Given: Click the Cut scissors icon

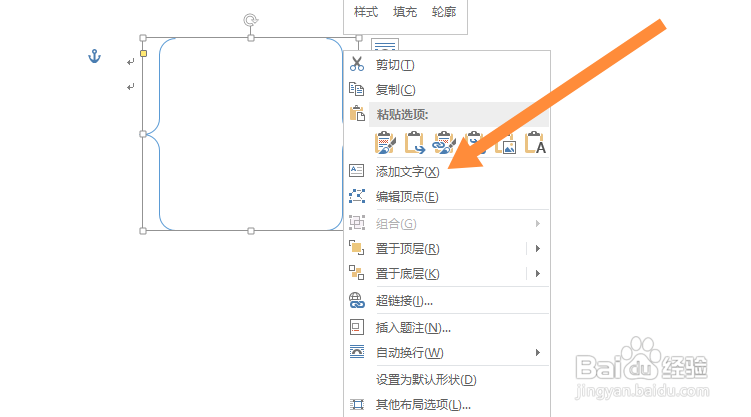Looking at the screenshot, I should [x=357, y=64].
